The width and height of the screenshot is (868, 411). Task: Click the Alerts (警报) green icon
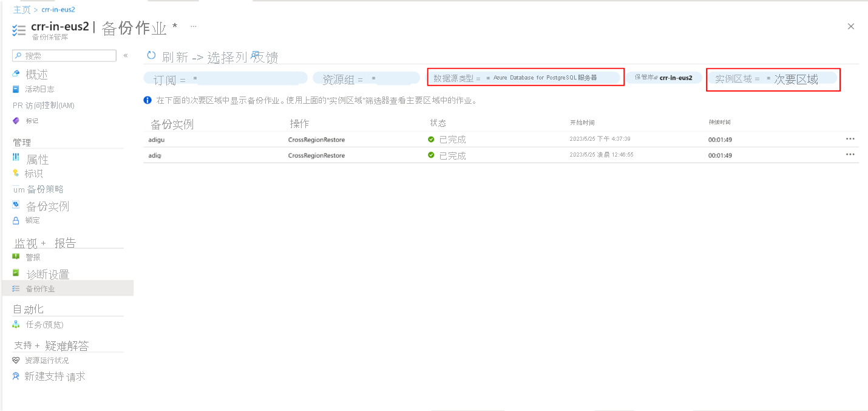16,257
